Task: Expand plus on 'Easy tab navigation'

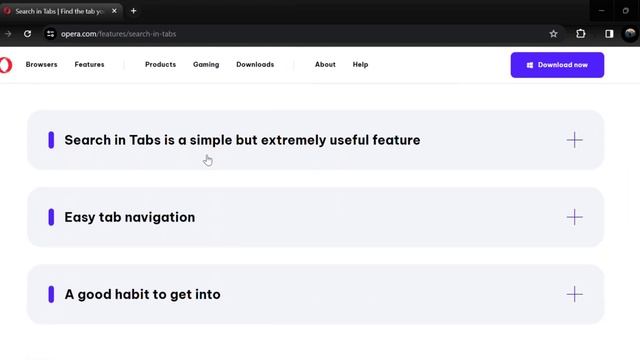Action: (x=574, y=217)
